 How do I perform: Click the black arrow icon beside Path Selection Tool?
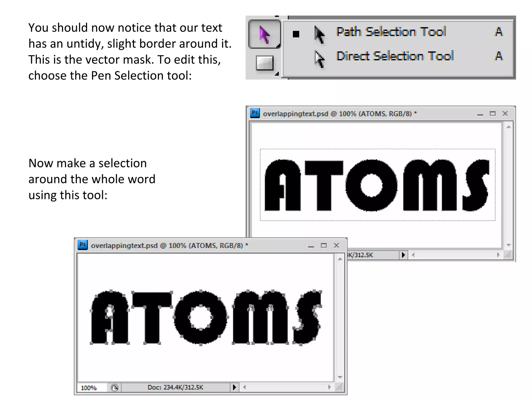click(319, 34)
